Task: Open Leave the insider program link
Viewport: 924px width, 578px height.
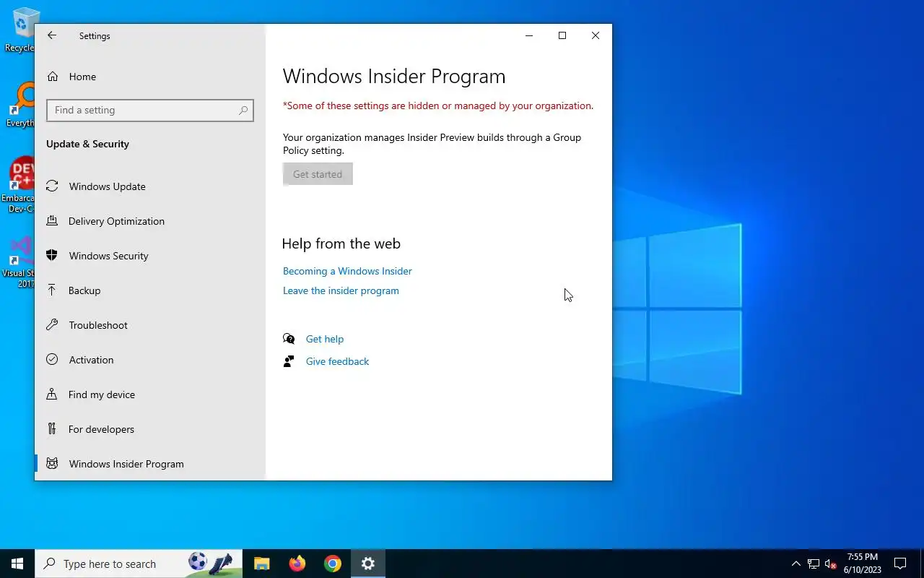Action: (x=341, y=290)
